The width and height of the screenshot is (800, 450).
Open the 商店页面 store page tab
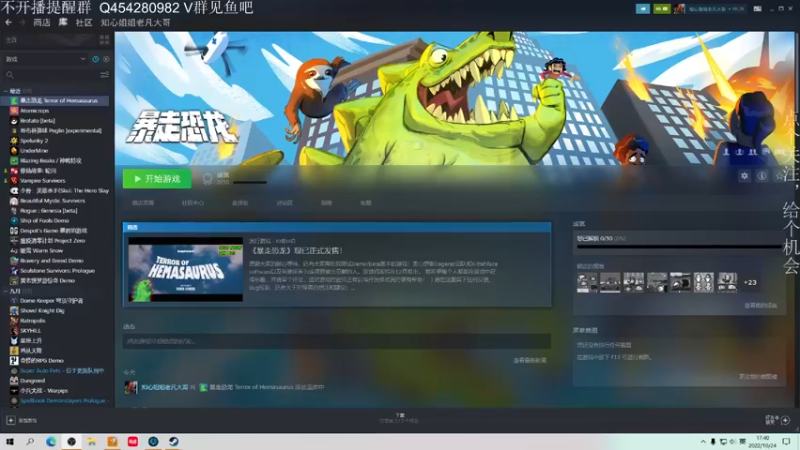(143, 203)
